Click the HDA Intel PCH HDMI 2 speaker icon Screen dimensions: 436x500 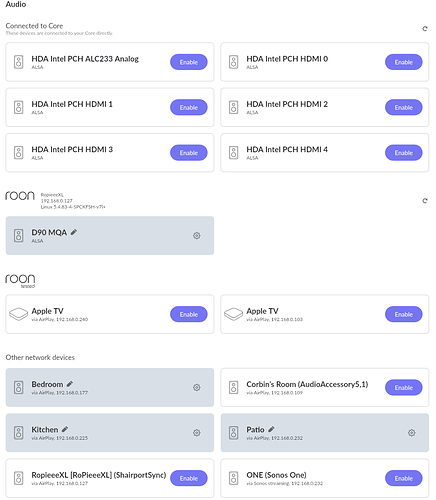234,107
